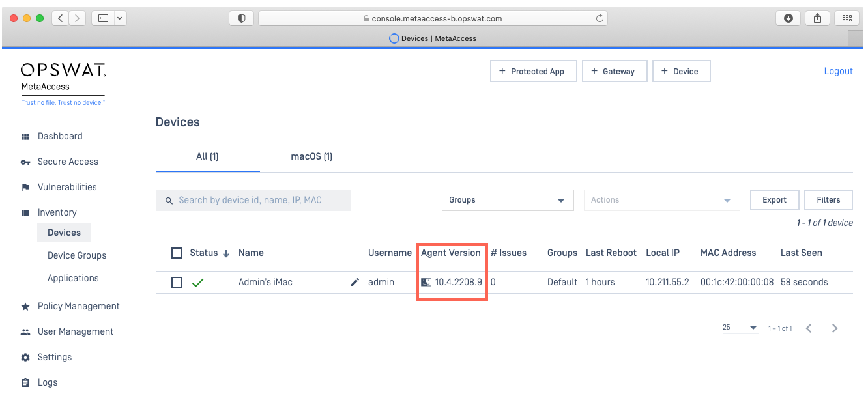
Task: Open Settings from the sidebar
Action: point(55,357)
